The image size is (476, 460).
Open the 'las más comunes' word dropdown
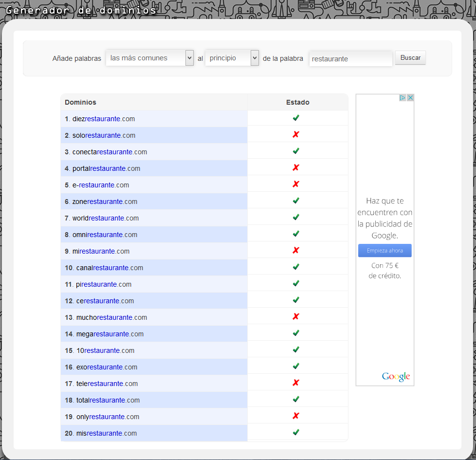(149, 58)
